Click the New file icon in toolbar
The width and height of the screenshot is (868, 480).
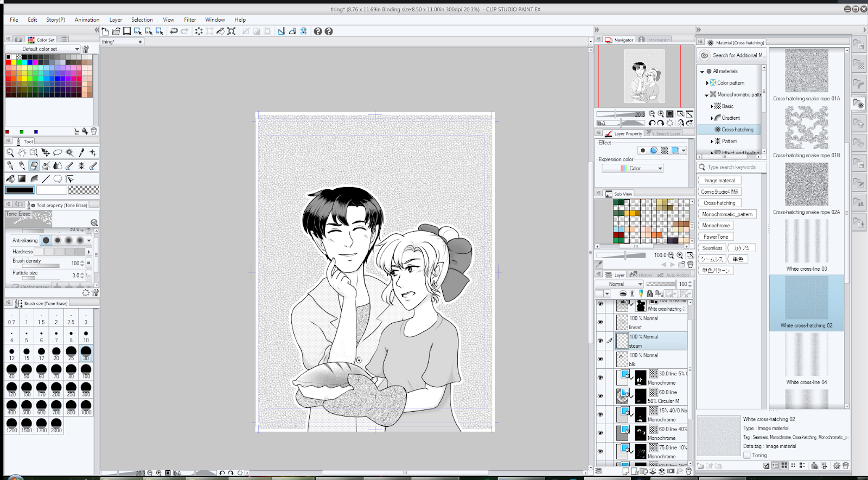pyautogui.click(x=105, y=31)
